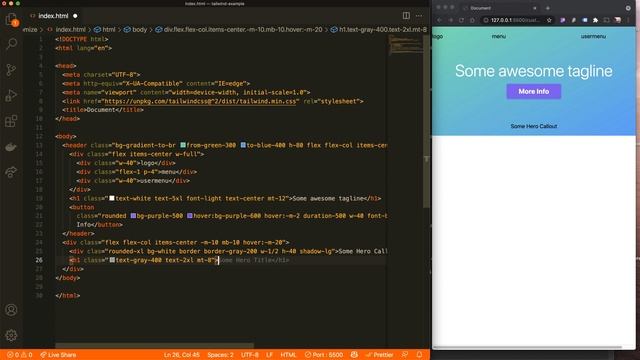Open the Explorer view in activity bar
The image size is (640, 360).
point(11,19)
